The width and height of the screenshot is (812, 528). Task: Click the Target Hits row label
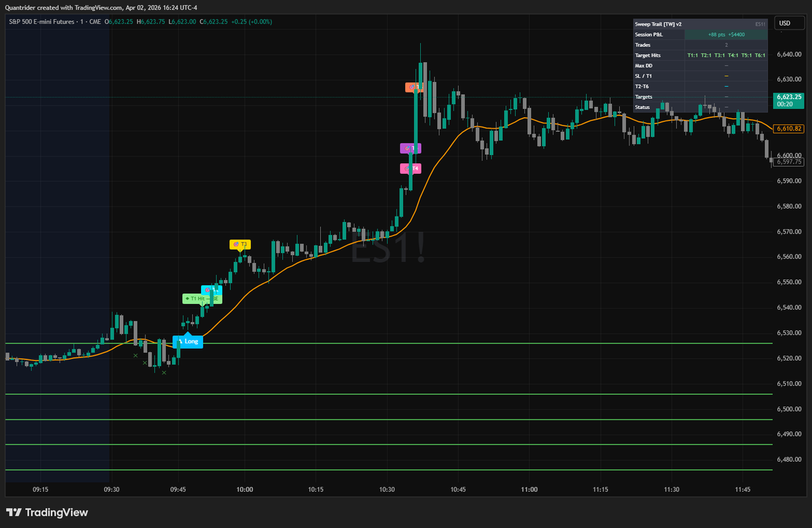pos(648,55)
